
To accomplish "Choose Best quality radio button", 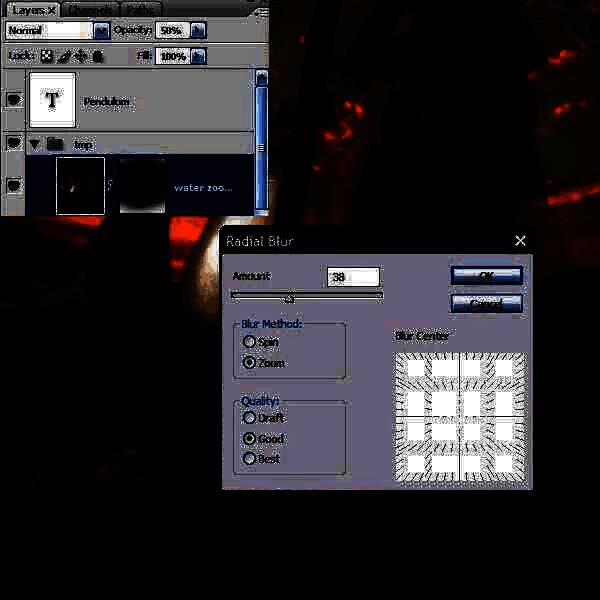I will 249,459.
